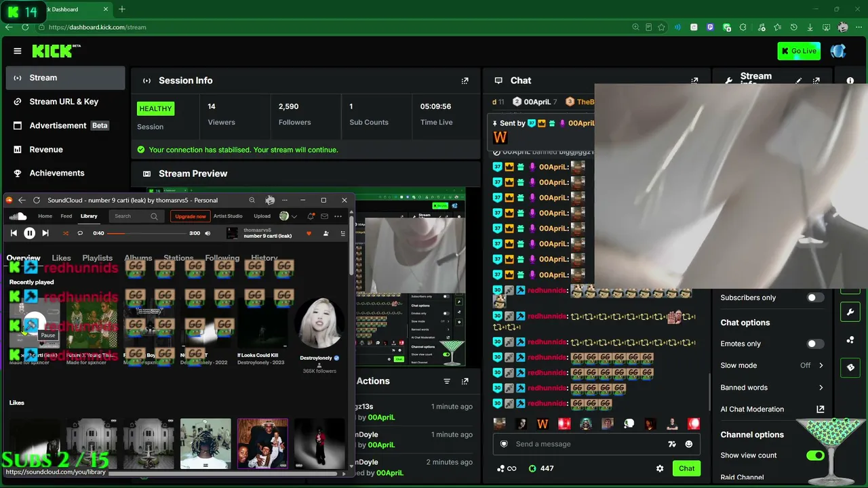Open SoundCloud Upload page
This screenshot has width=868, height=488.
(262, 216)
